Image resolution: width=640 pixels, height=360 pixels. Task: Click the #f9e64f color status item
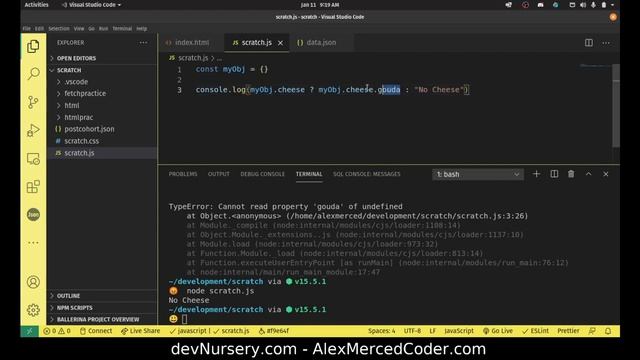tap(273, 331)
